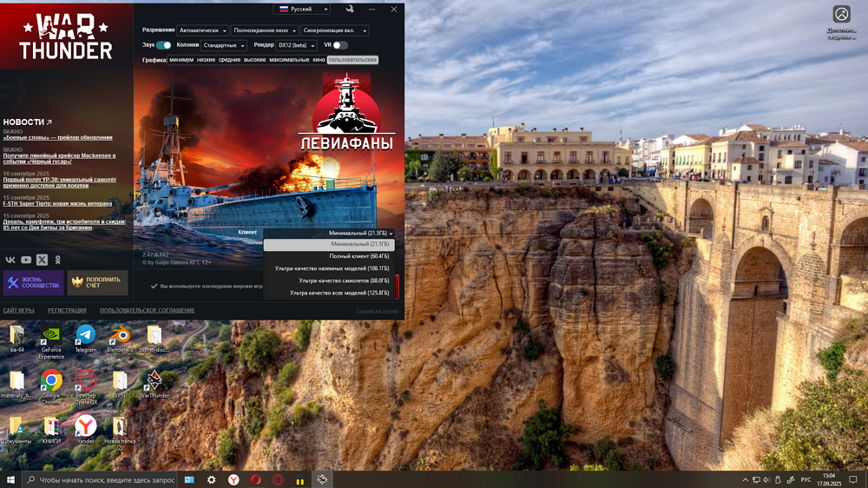Open «Боевые слоны» трейлер обновления news link
The width and height of the screenshot is (868, 488).
tap(57, 138)
